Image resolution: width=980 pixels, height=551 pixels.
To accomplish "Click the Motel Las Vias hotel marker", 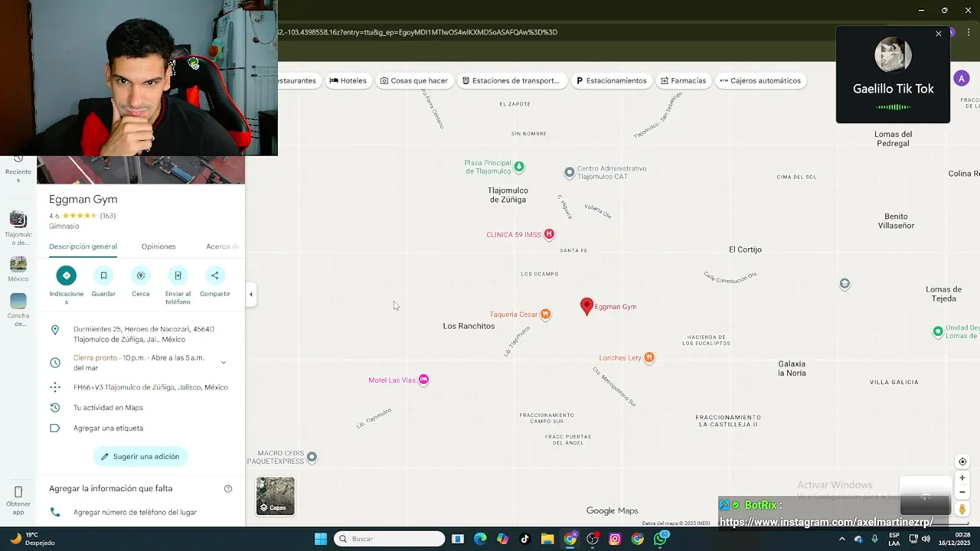I will coord(423,380).
